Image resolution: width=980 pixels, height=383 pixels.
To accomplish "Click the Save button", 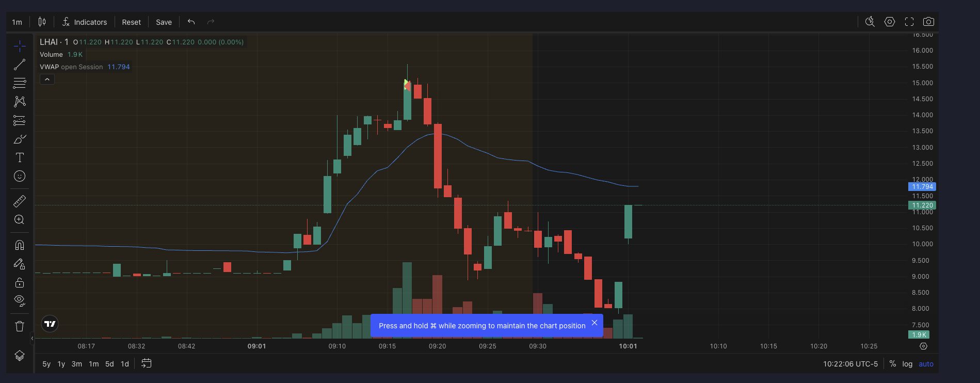I will tap(164, 22).
